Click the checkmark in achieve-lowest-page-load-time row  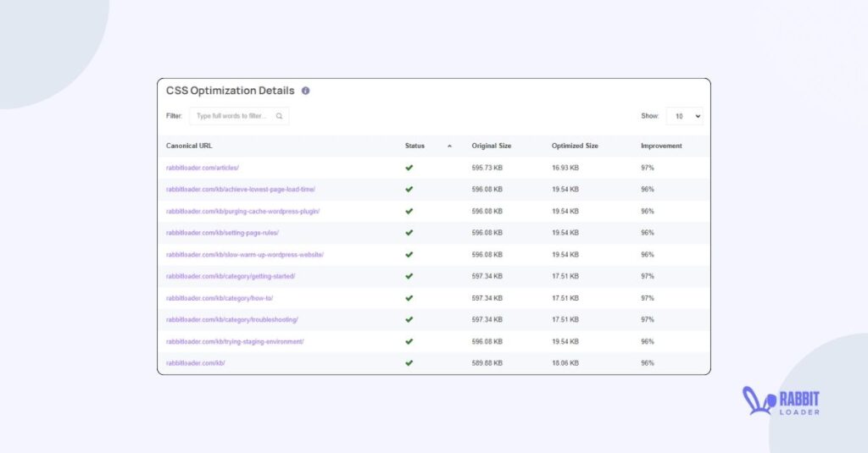[x=409, y=189]
